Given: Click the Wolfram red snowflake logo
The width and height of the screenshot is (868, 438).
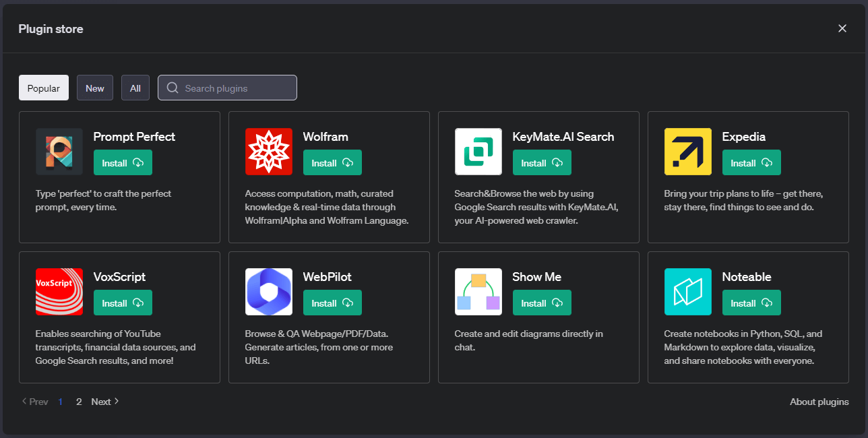Looking at the screenshot, I should [269, 152].
